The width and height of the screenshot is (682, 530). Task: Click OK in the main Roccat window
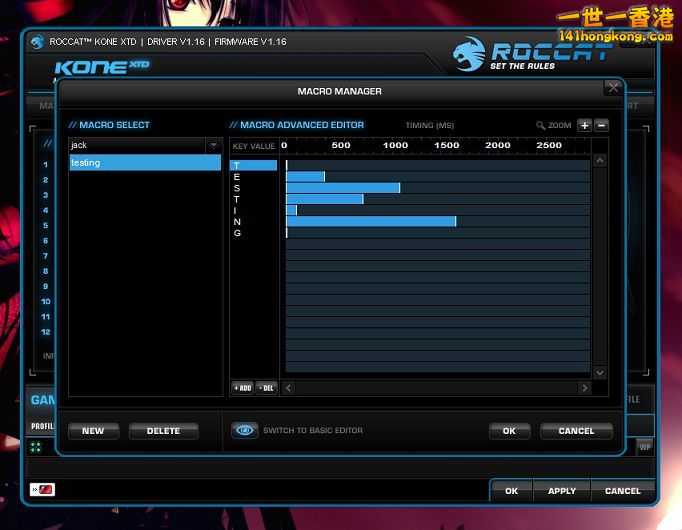pos(512,491)
